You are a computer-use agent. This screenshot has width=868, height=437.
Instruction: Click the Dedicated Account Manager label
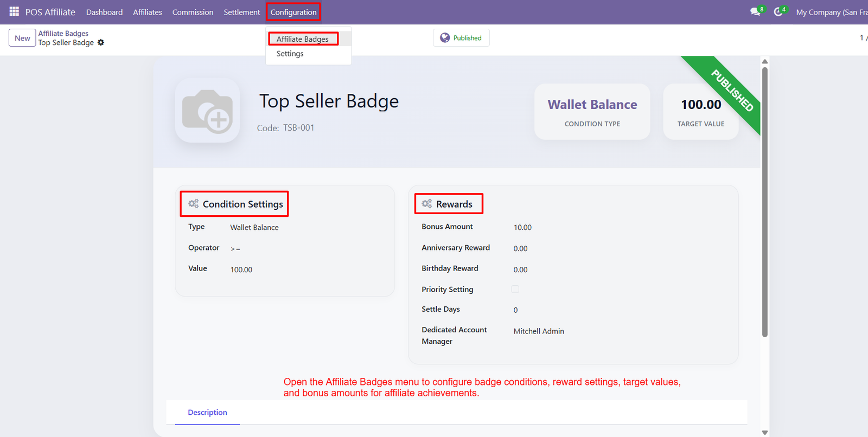pyautogui.click(x=454, y=336)
